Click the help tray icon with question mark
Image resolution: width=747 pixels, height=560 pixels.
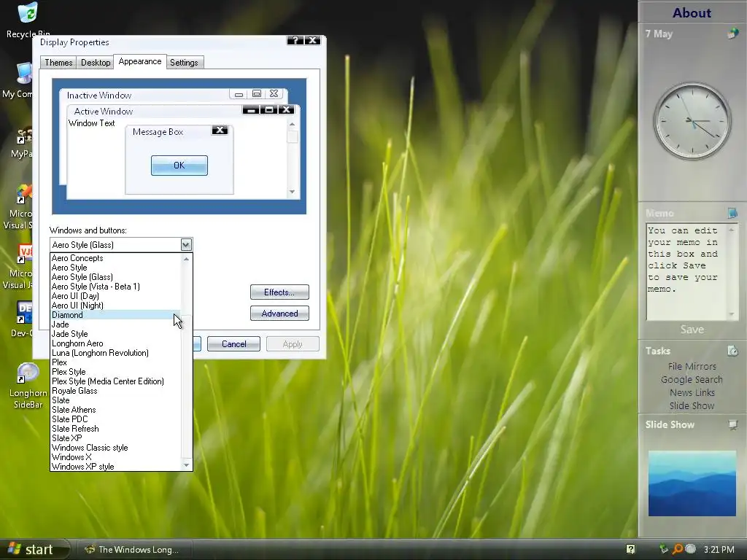(630, 549)
